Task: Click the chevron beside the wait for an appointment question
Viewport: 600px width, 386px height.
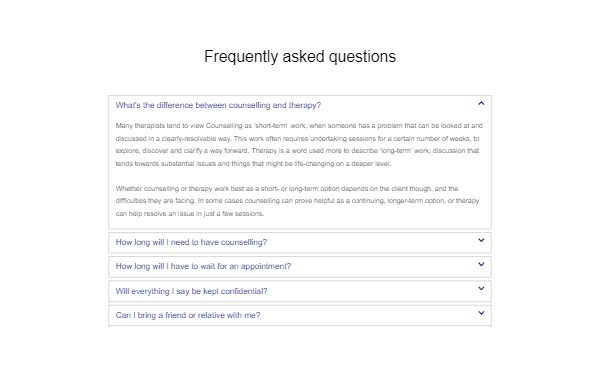Action: [481, 264]
